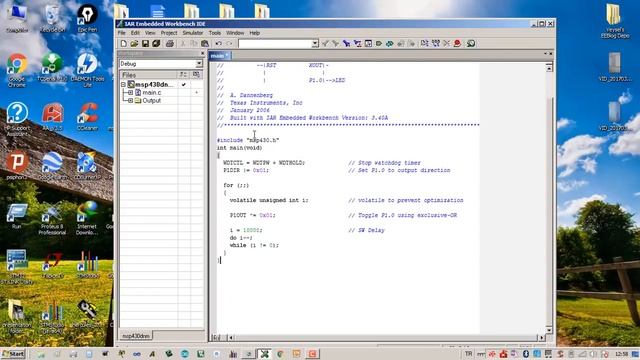Save the file with the floppy icon

[145, 43]
